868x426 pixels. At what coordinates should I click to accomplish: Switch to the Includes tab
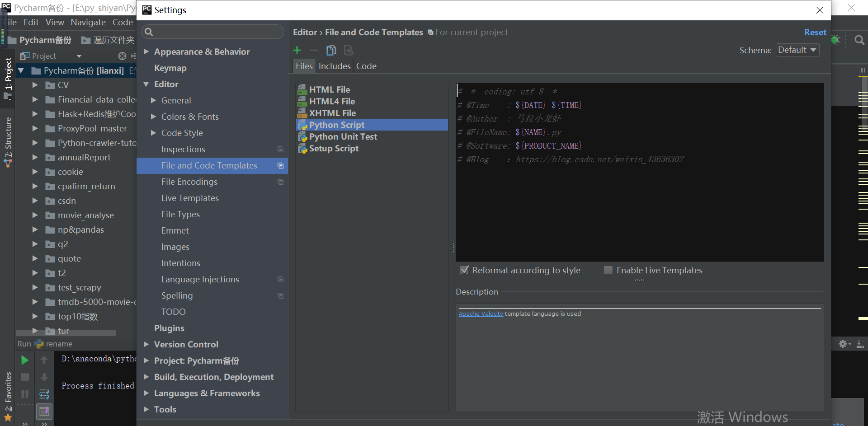[x=334, y=66]
